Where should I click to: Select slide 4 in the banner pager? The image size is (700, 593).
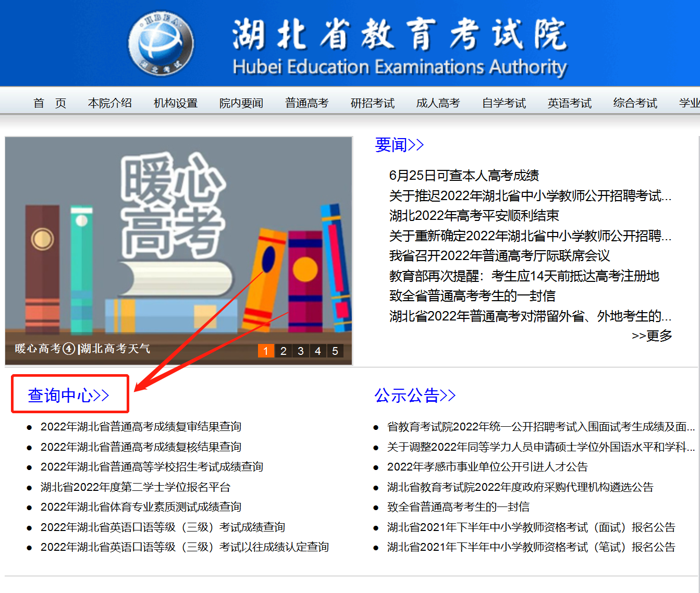[317, 351]
